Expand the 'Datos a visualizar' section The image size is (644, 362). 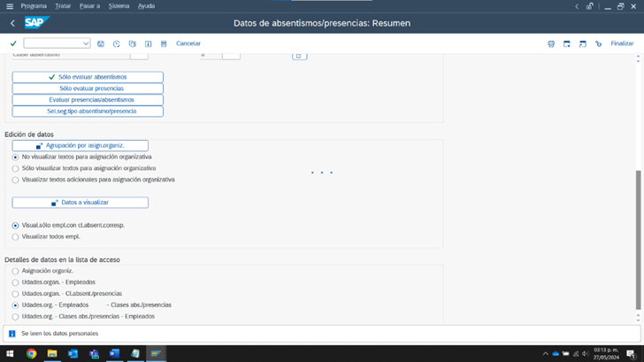(80, 203)
